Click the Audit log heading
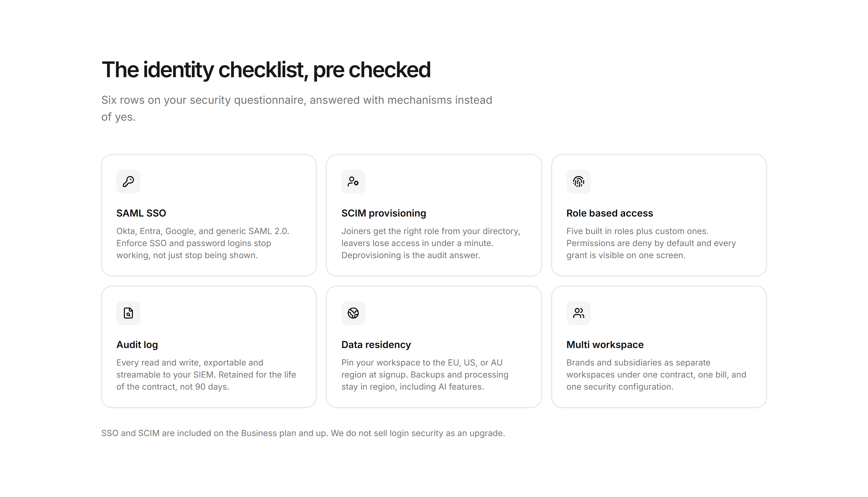Viewport: 868px width, 497px height. click(137, 344)
